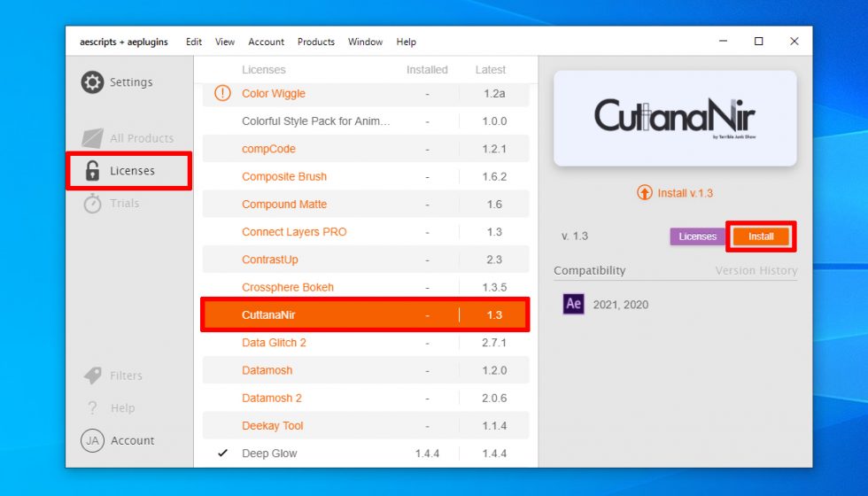Select the Deep Glow row

click(366, 453)
